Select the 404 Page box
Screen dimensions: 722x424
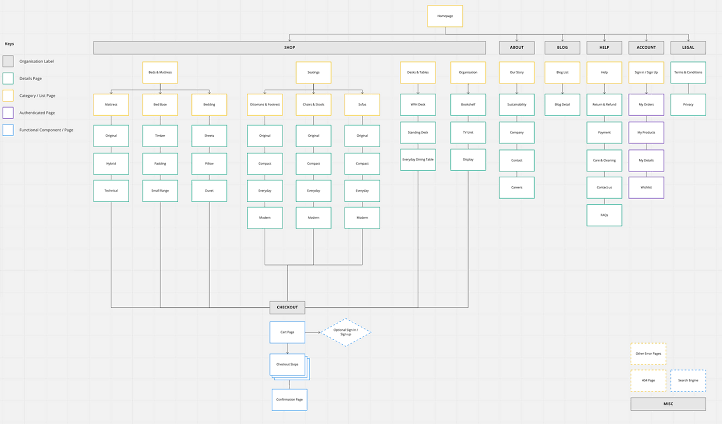(x=648, y=381)
